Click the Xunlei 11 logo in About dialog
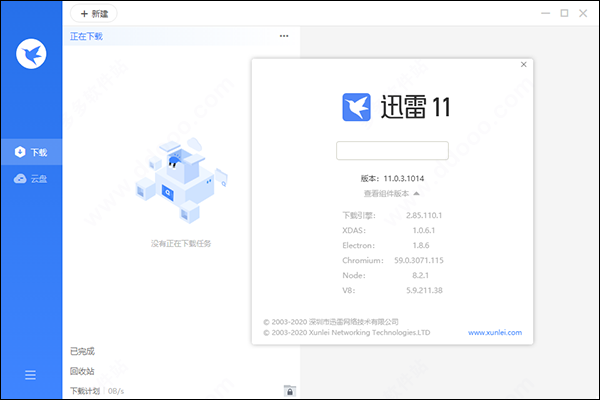Screen dimensions: 600x400 tap(356, 107)
